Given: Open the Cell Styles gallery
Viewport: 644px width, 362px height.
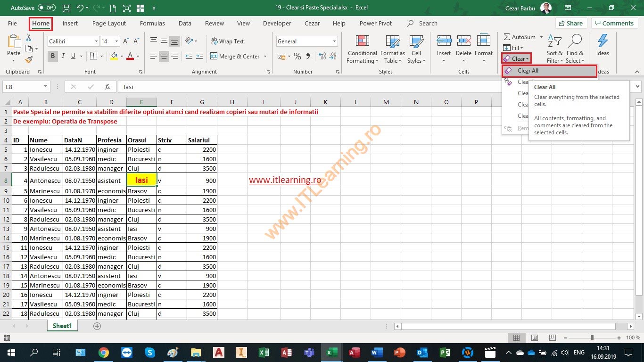Looking at the screenshot, I should [416, 49].
